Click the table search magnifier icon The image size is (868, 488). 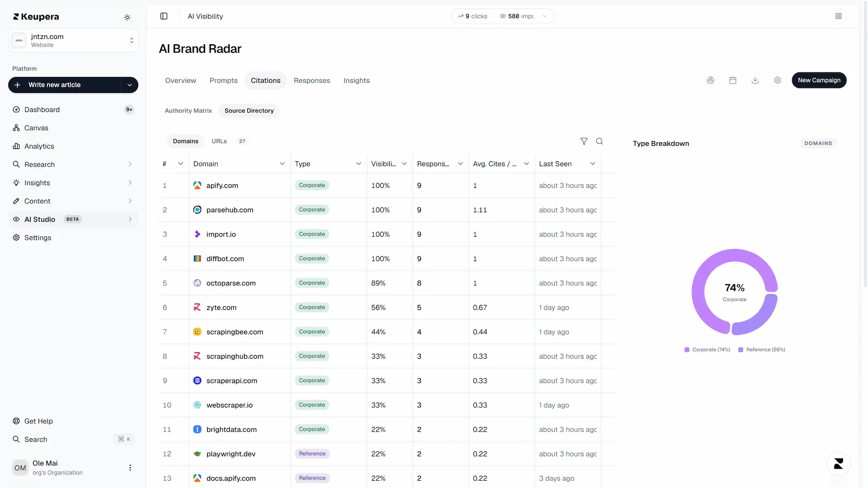point(599,141)
